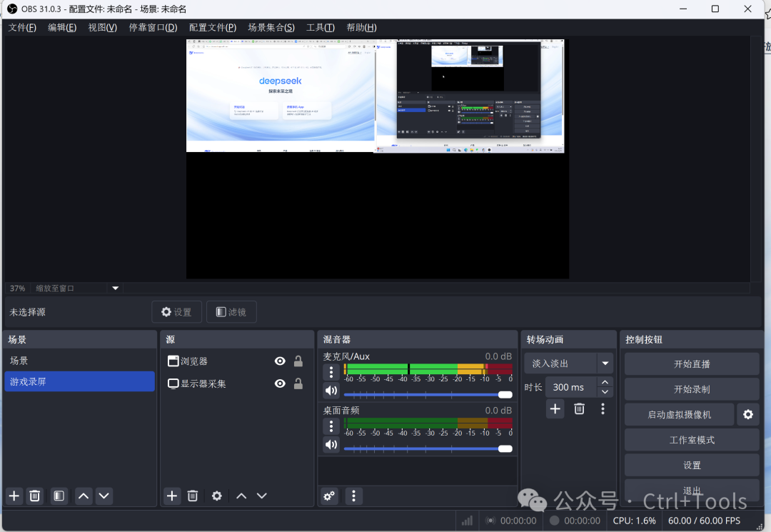Add a new source with plus icon
The image size is (771, 532).
(x=172, y=496)
